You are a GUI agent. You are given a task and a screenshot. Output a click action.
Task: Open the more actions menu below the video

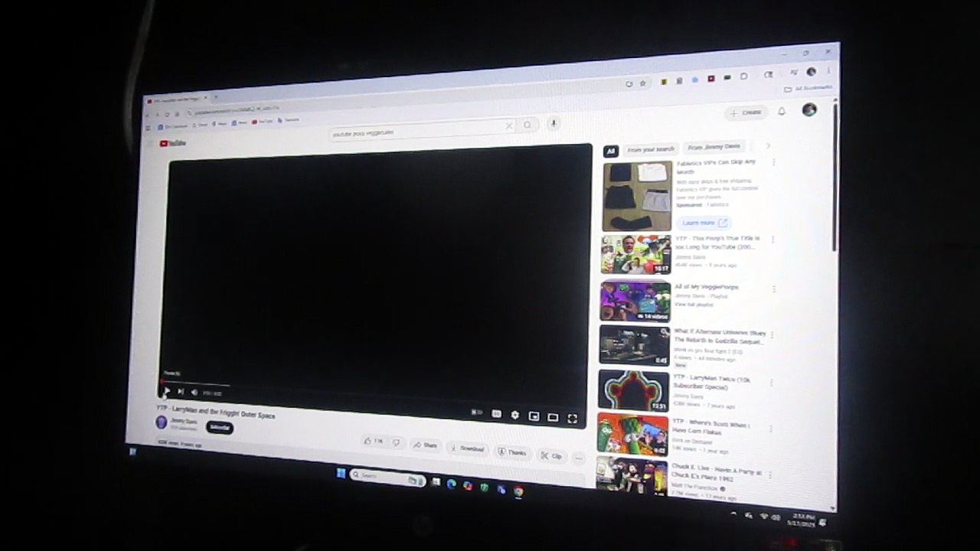point(578,458)
